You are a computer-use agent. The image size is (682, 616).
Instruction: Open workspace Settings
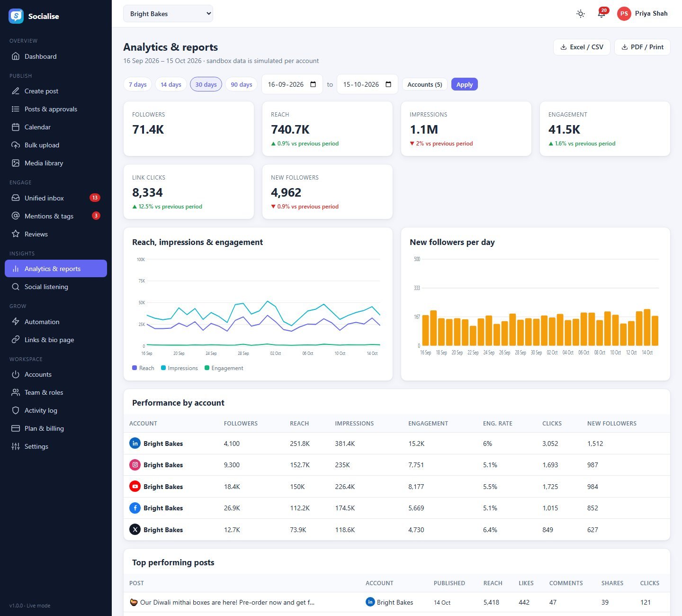pos(56,446)
